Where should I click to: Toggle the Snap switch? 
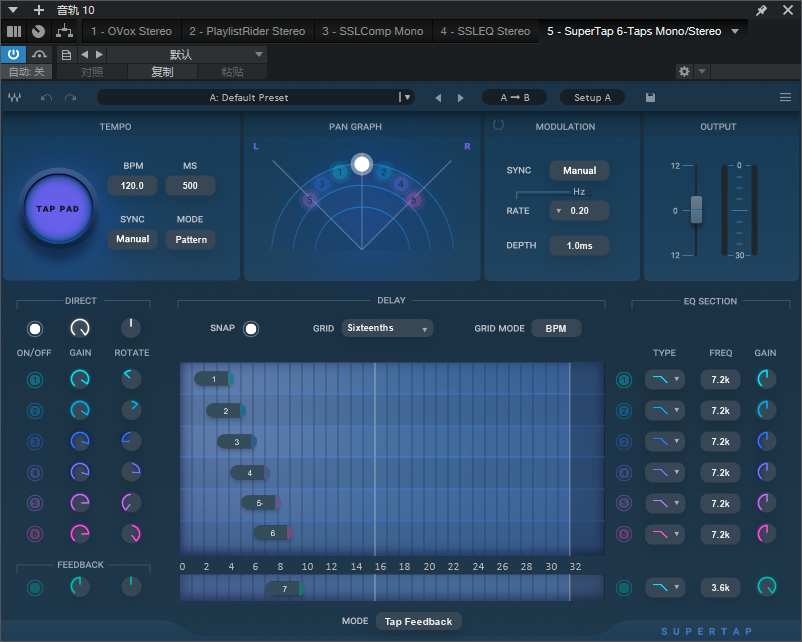pyautogui.click(x=251, y=328)
